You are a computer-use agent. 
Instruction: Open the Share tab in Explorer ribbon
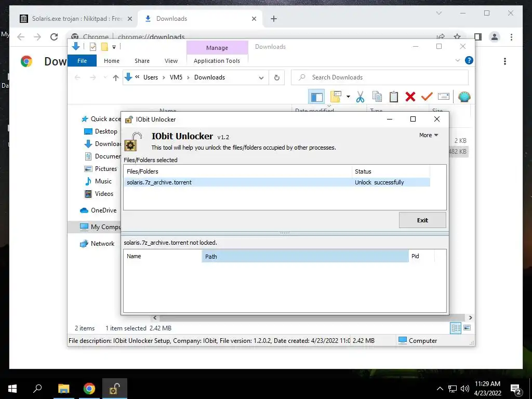pos(142,61)
